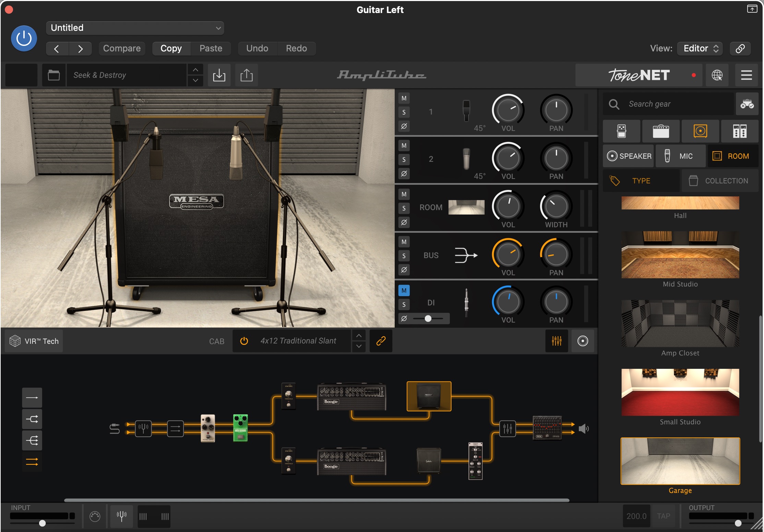Open the tuner icon in bottom bar
This screenshot has width=764, height=532.
pyautogui.click(x=122, y=516)
